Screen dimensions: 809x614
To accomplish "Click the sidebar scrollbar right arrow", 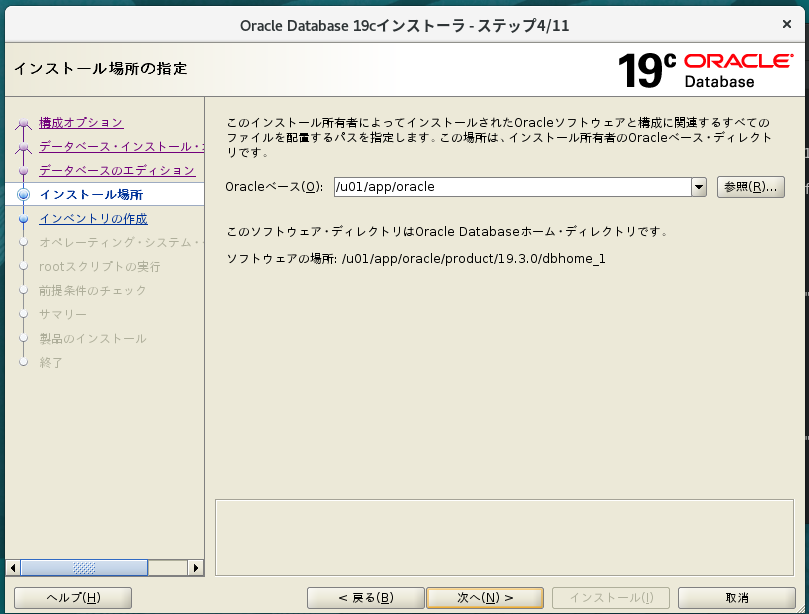I will point(196,568).
